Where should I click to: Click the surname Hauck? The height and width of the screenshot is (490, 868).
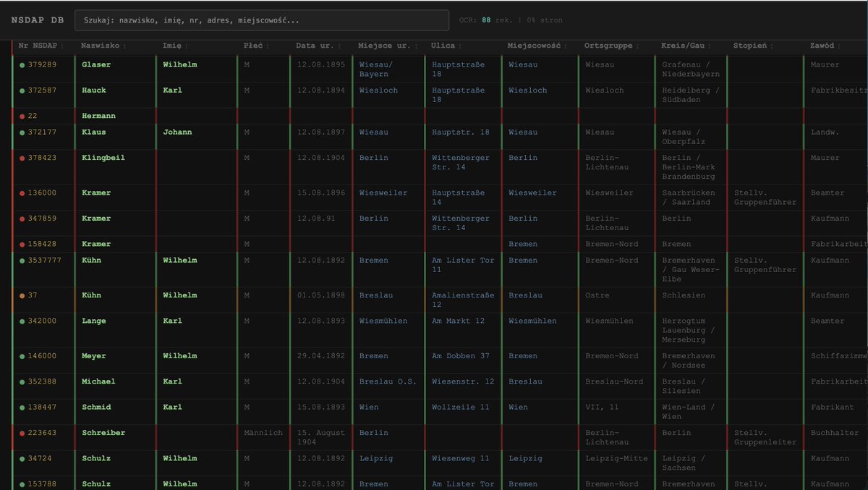pyautogui.click(x=94, y=90)
